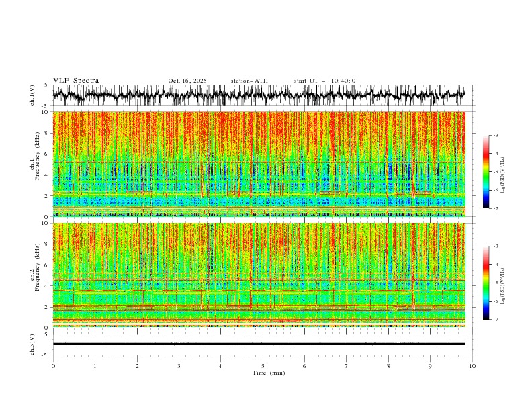
Task: Click the '-5' tick on ch.1 colorbar
Action: [495, 172]
